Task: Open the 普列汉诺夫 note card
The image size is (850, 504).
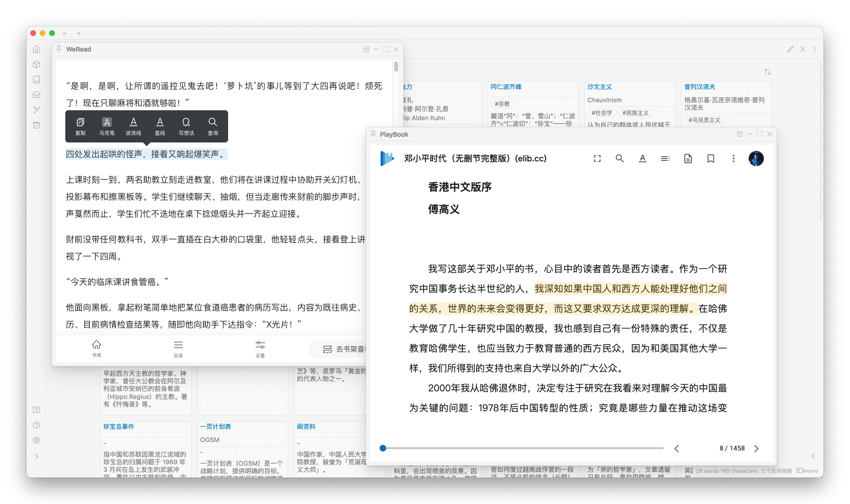Action: click(699, 87)
